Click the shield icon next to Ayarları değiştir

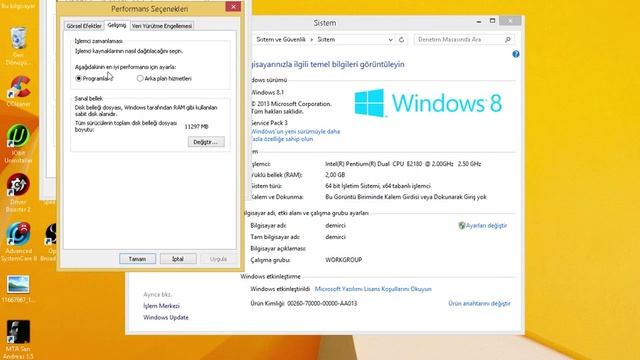tap(462, 225)
